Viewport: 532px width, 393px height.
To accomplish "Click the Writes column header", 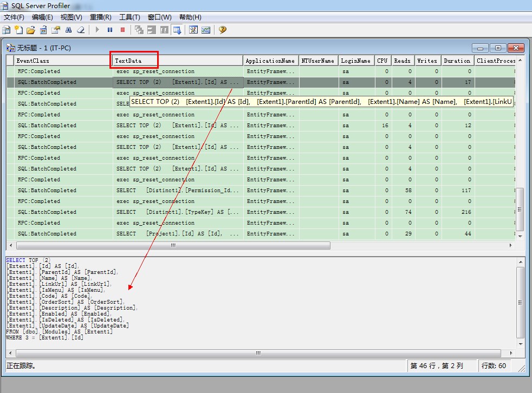I will (x=428, y=61).
